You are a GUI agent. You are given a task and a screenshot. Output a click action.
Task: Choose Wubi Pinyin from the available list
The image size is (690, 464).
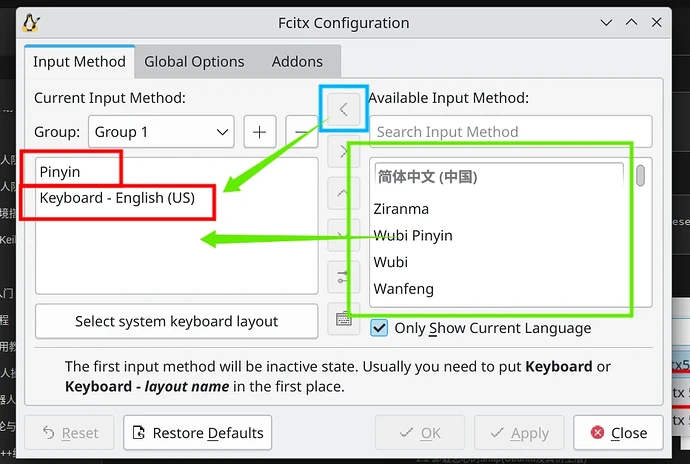[413, 236]
